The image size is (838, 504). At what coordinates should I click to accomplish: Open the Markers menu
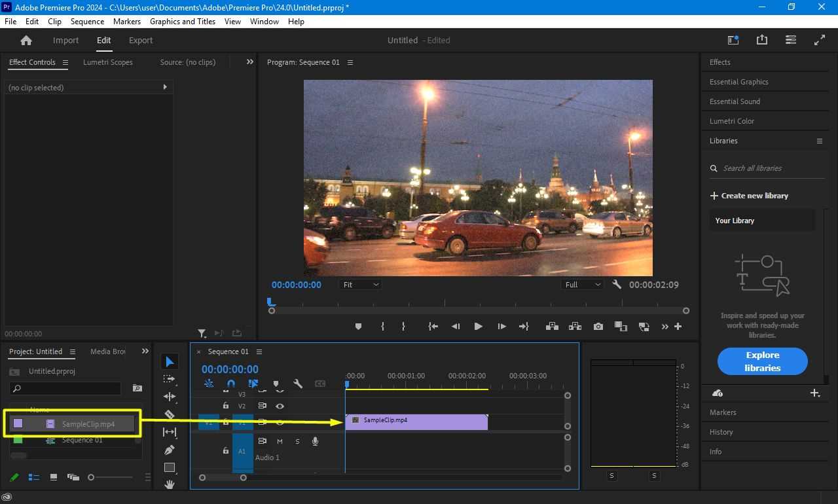[x=127, y=21]
